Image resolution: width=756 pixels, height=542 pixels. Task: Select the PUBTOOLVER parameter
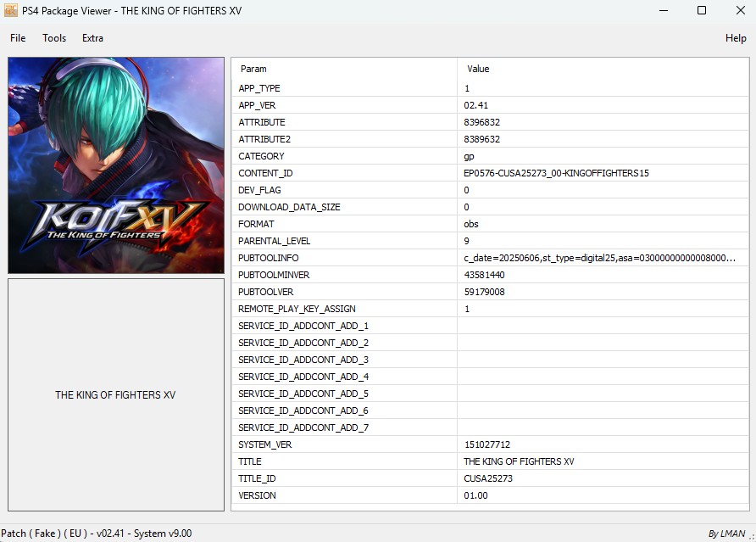tap(265, 292)
